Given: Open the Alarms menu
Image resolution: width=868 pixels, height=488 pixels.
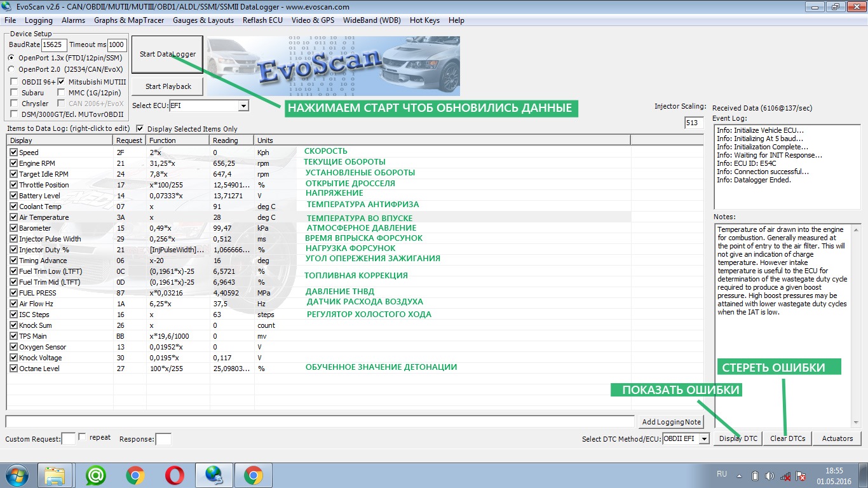Looking at the screenshot, I should (x=73, y=20).
